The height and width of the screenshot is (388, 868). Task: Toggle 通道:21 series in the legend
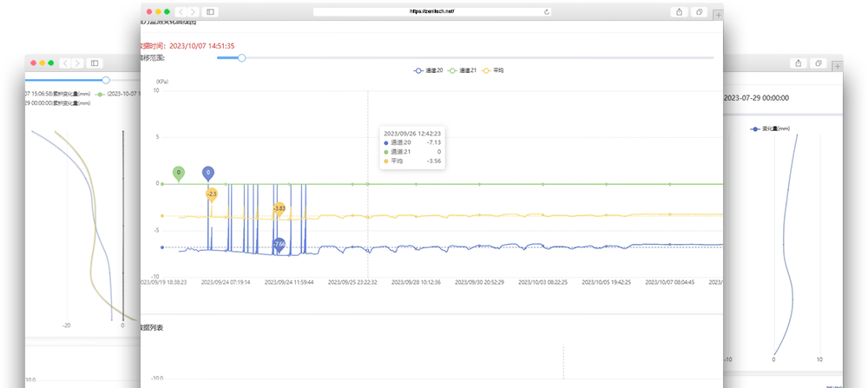[x=462, y=71]
